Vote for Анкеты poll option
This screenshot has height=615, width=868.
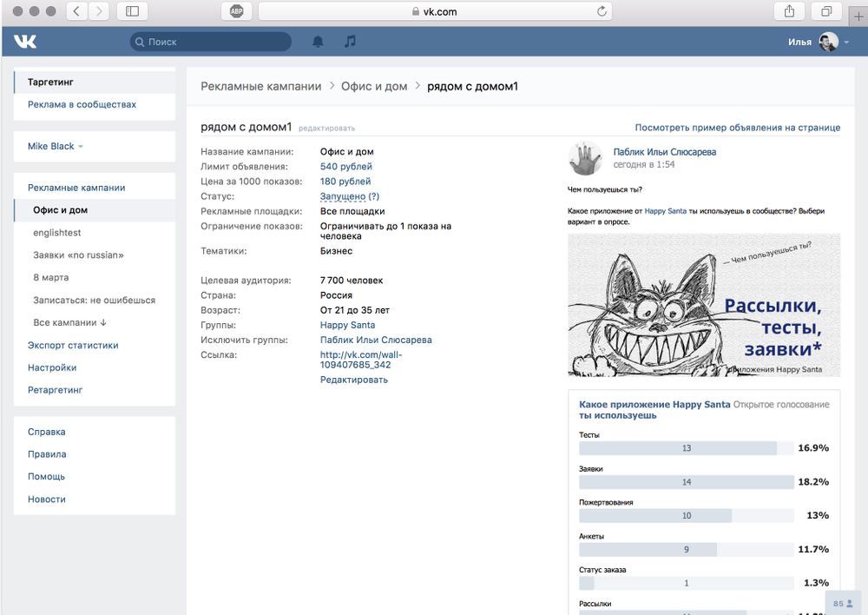pos(687,549)
